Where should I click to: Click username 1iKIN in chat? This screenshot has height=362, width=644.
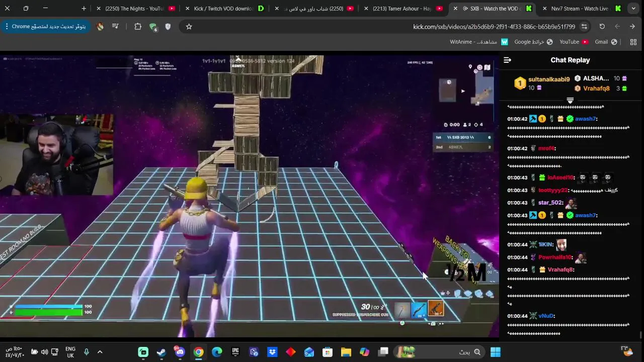point(545,244)
